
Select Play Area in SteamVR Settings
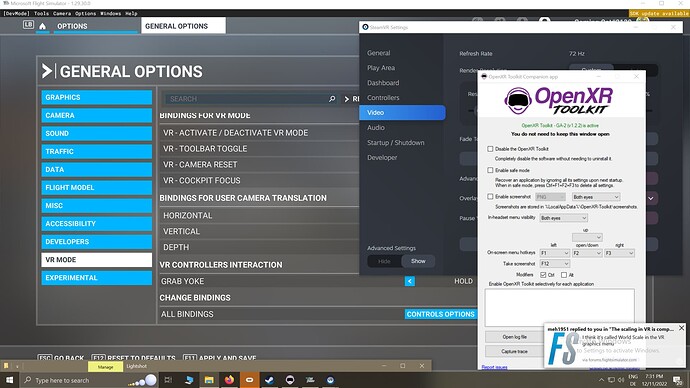click(381, 68)
